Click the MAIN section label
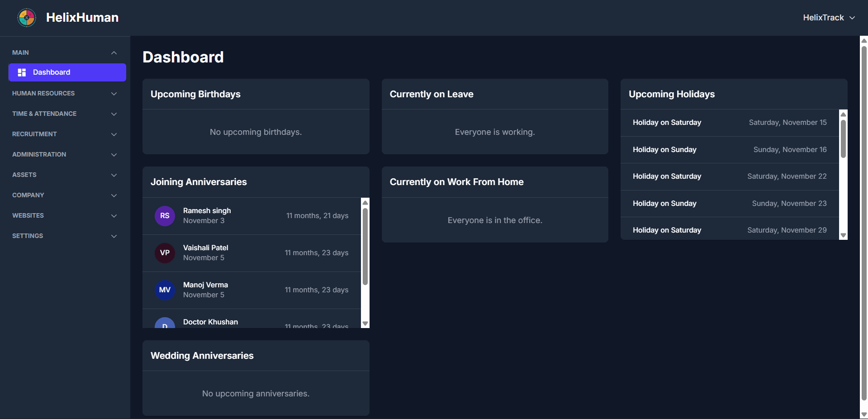Viewport: 868px width, 419px height. 20,53
